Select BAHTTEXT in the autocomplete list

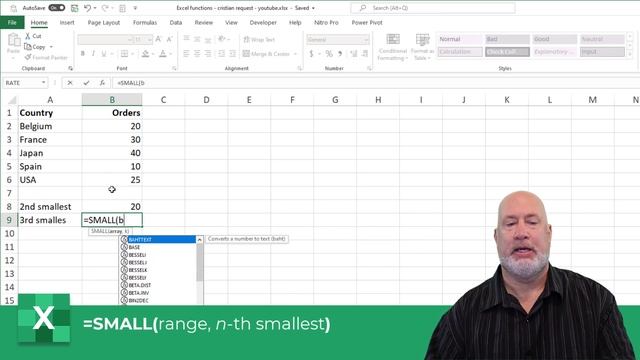coord(158,240)
